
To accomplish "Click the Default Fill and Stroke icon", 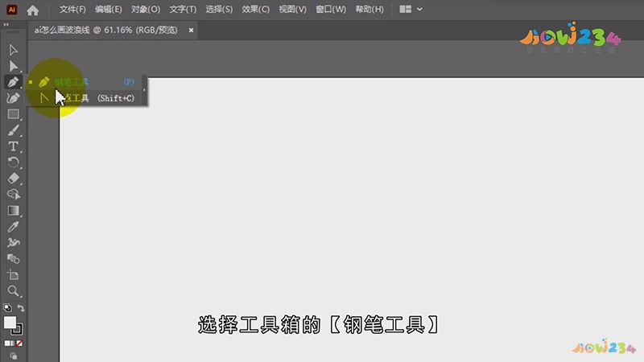I will [x=7, y=308].
